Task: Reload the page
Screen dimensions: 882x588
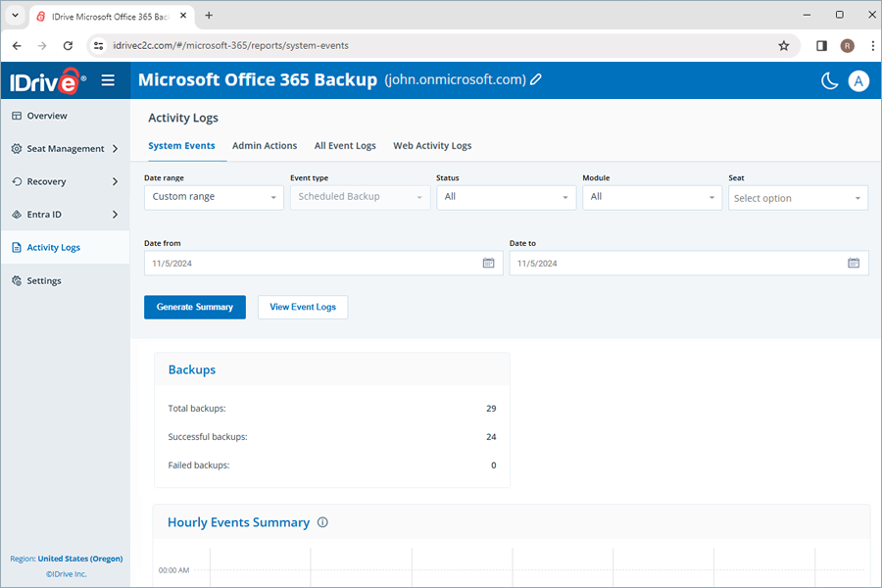Action: 68,46
